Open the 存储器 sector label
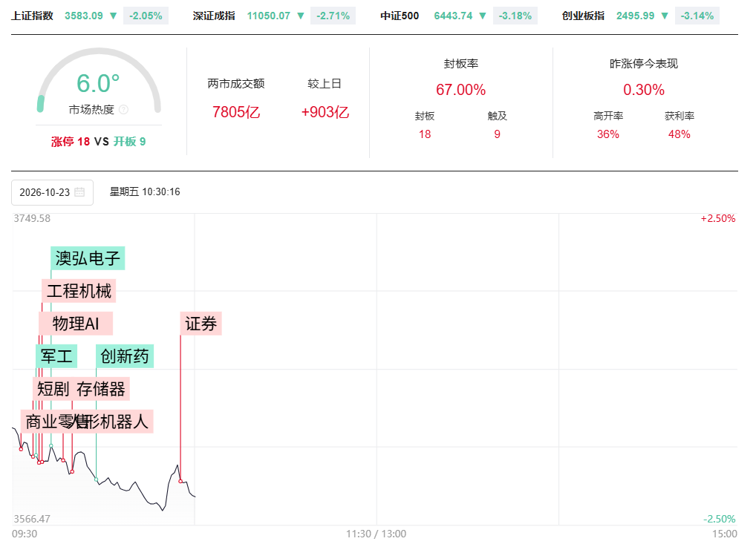Image resolution: width=756 pixels, height=547 pixels. tap(101, 389)
